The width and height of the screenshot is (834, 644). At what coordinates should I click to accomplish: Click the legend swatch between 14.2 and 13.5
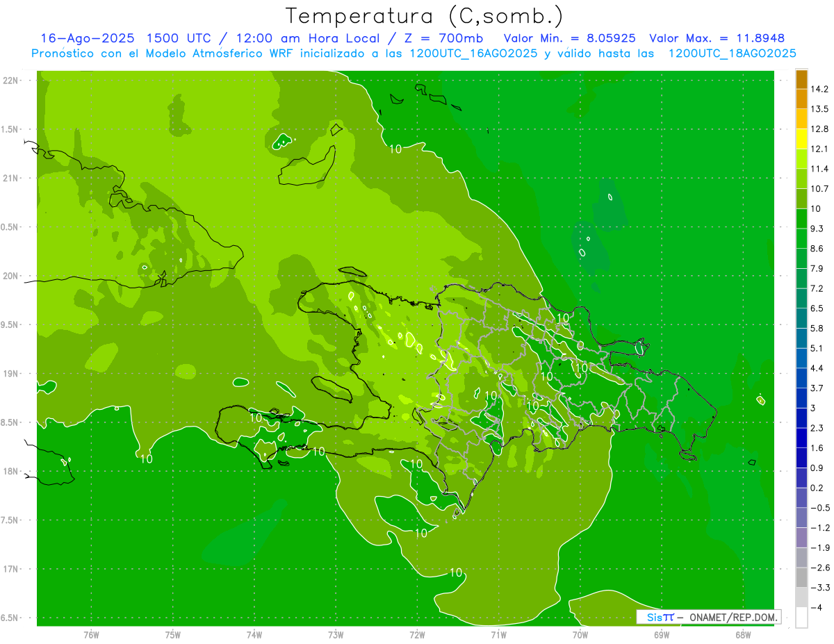tap(801, 99)
